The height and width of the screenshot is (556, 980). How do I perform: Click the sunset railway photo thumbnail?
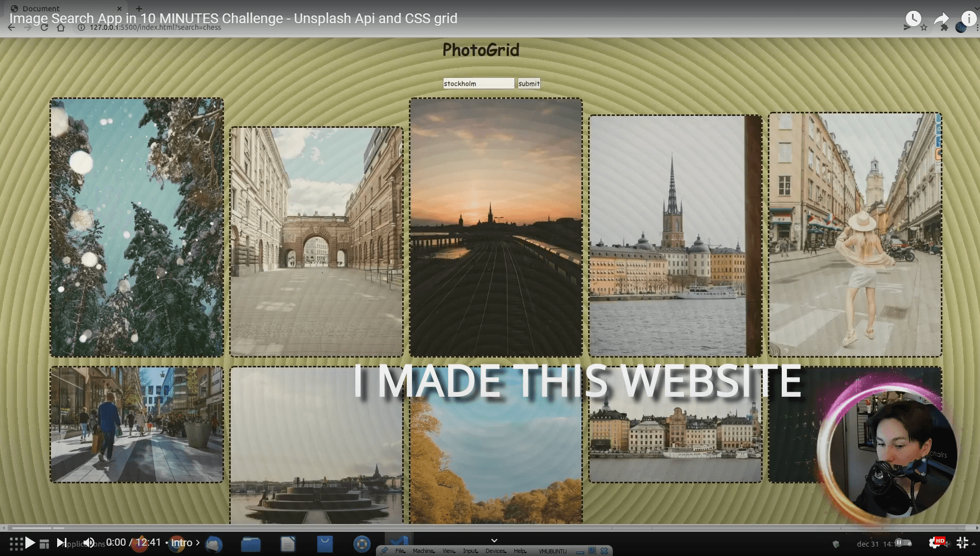click(496, 227)
